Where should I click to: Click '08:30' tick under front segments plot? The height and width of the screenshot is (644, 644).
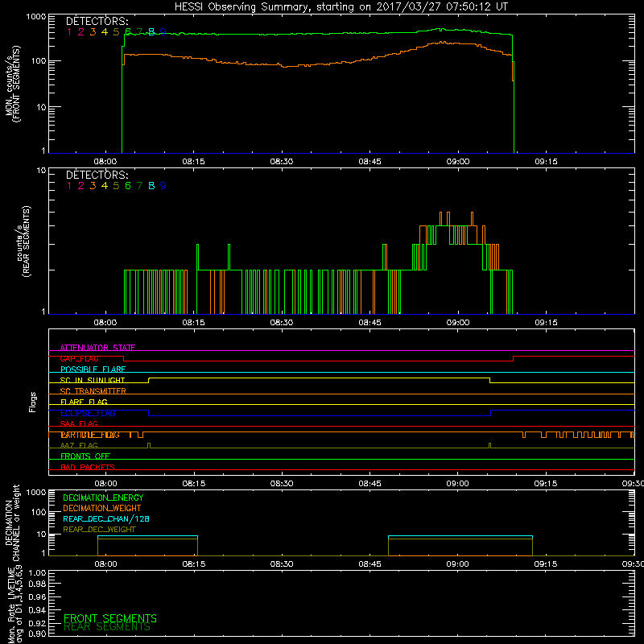[x=282, y=162]
